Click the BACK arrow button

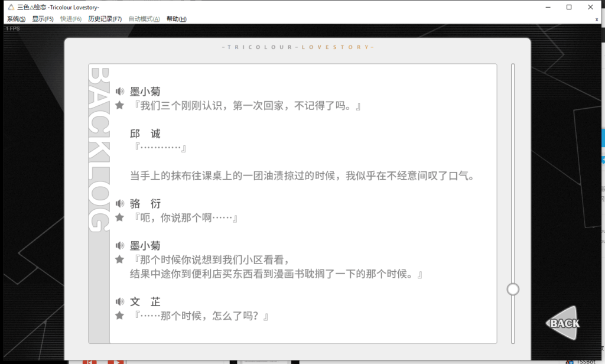pyautogui.click(x=563, y=323)
